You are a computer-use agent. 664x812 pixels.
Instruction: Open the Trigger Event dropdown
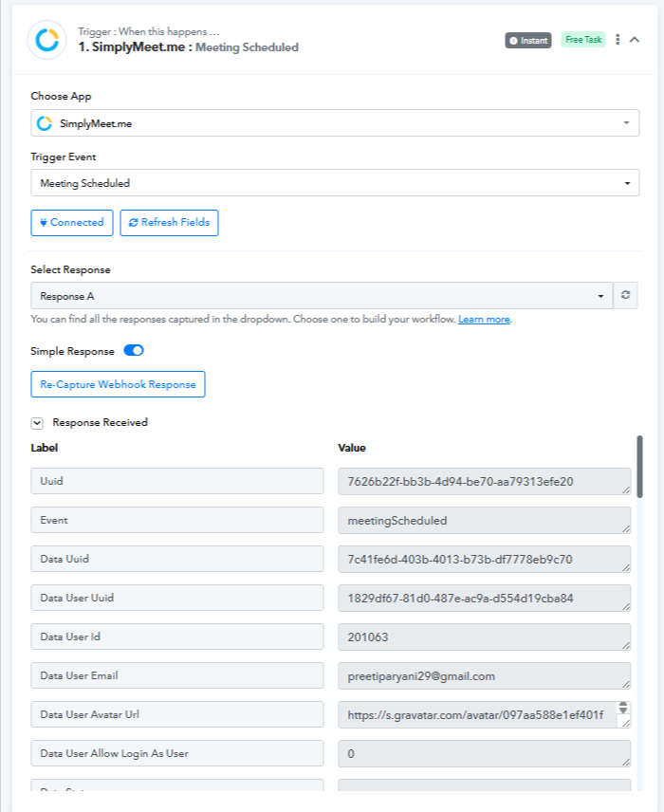(335, 183)
